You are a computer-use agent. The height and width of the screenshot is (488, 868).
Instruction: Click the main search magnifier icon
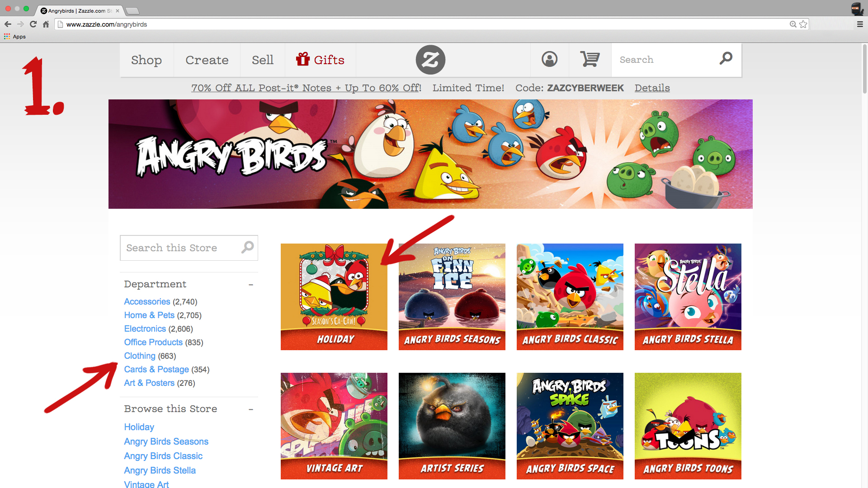[726, 58]
